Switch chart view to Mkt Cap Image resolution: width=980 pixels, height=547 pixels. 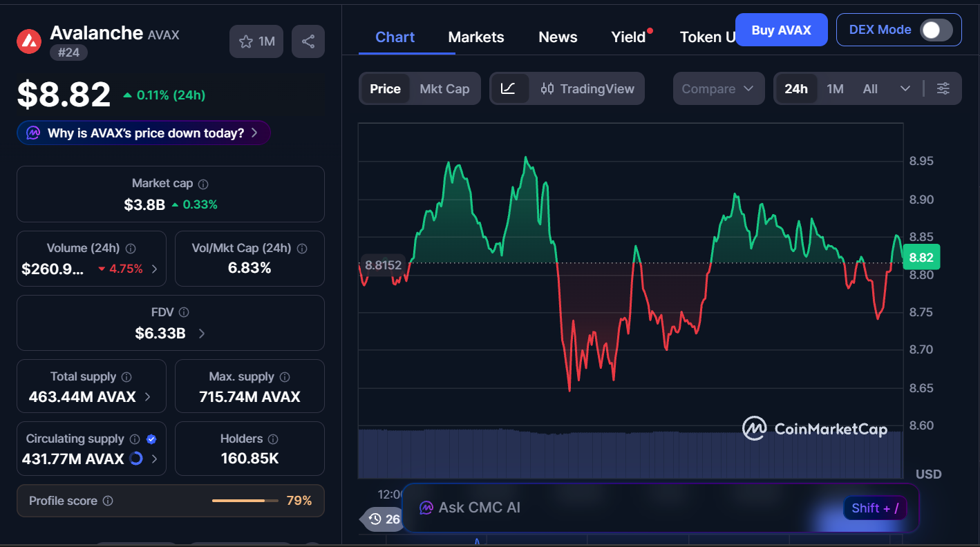point(444,88)
